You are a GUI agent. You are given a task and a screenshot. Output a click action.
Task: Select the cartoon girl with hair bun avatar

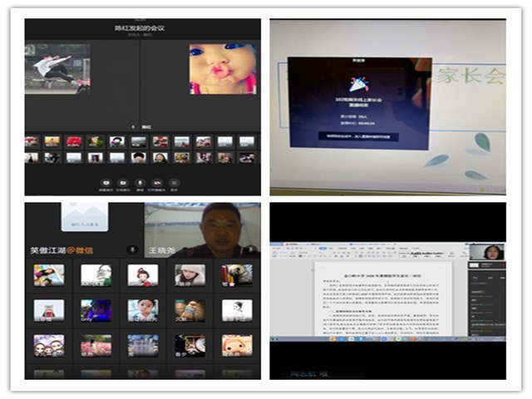pyautogui.click(x=143, y=275)
